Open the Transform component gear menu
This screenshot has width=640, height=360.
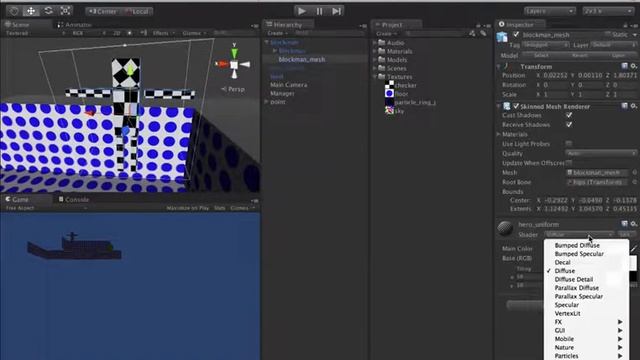633,66
